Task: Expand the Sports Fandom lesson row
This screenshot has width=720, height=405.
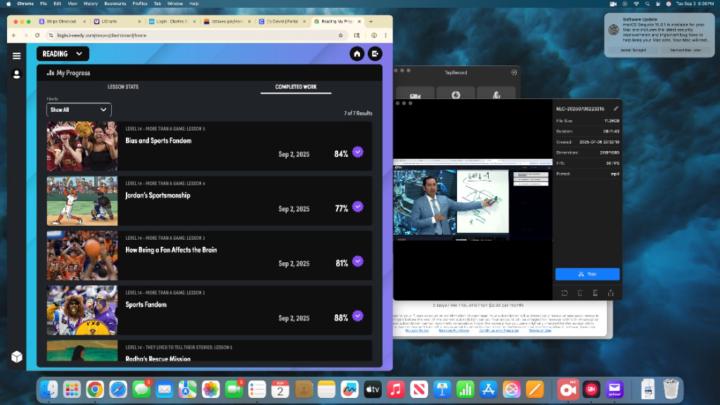Action: [358, 316]
